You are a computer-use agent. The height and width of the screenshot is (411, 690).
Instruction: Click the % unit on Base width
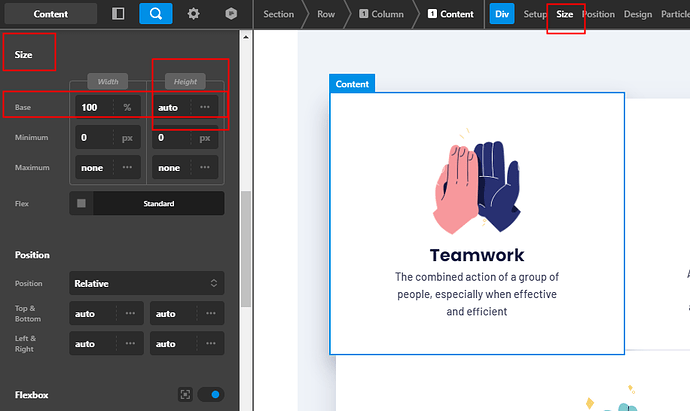click(127, 107)
